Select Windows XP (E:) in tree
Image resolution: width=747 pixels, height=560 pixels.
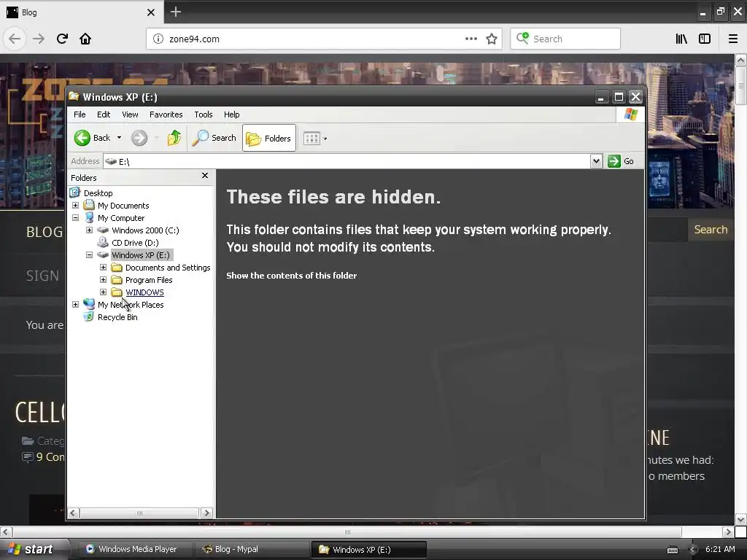click(x=141, y=255)
